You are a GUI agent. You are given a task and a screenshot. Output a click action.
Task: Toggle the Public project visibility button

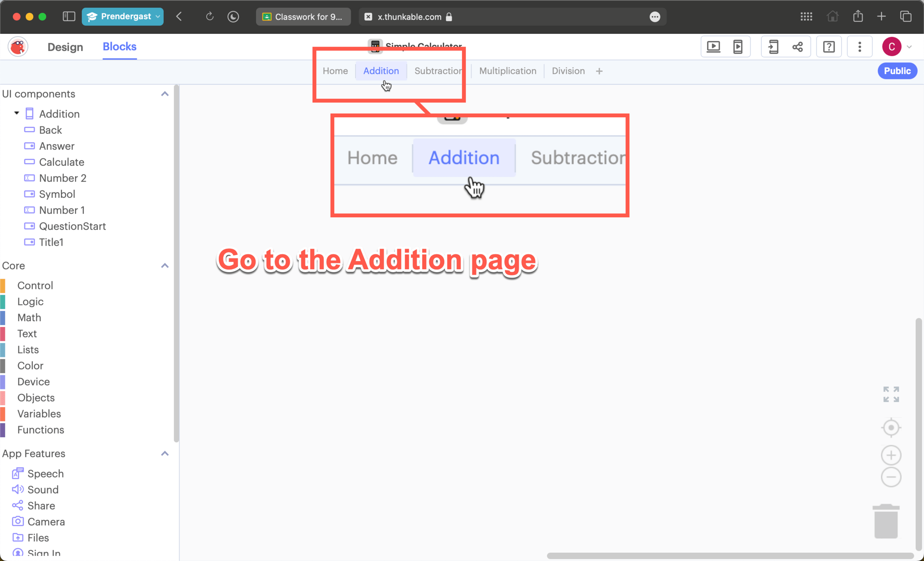pos(897,71)
